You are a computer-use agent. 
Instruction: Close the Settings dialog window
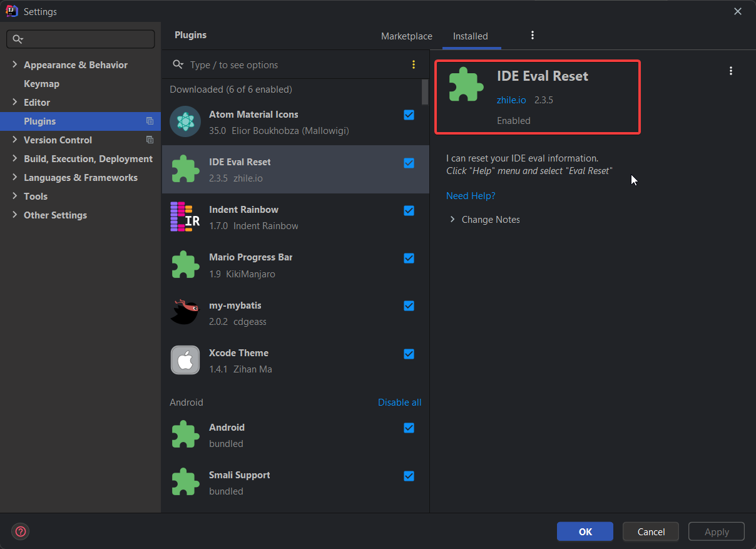click(x=738, y=11)
